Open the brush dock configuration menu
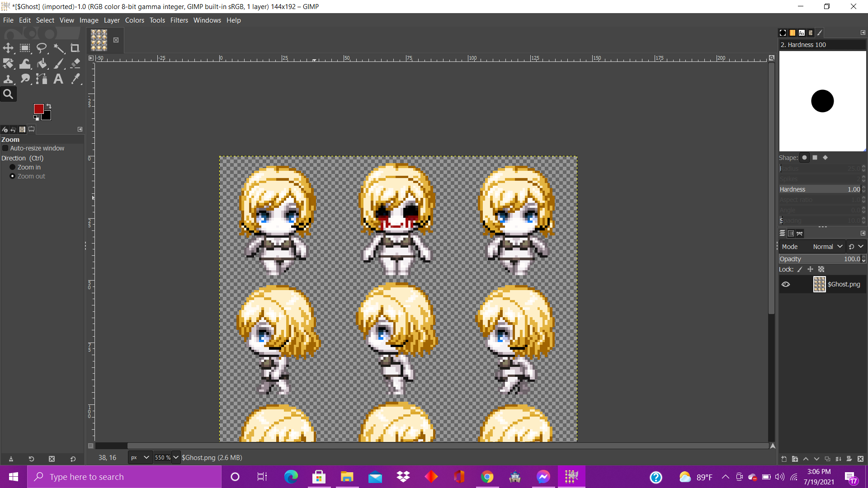 (863, 33)
